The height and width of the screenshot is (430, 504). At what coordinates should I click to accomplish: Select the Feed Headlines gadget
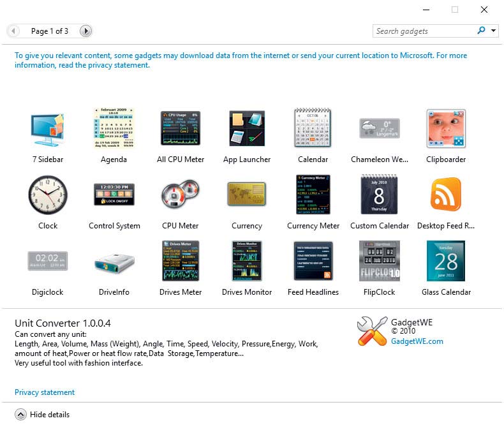click(x=313, y=261)
